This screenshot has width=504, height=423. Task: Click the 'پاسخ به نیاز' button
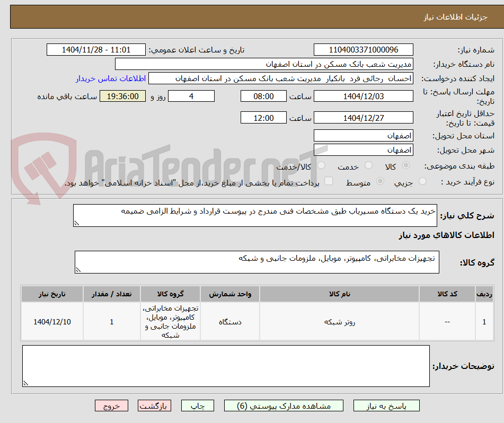pyautogui.click(x=386, y=406)
